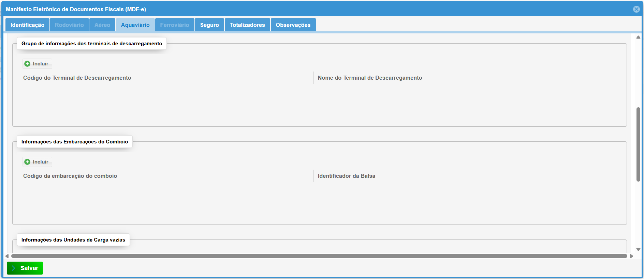
Task: Click the horizontal scrollbar thumb
Action: tap(319, 256)
